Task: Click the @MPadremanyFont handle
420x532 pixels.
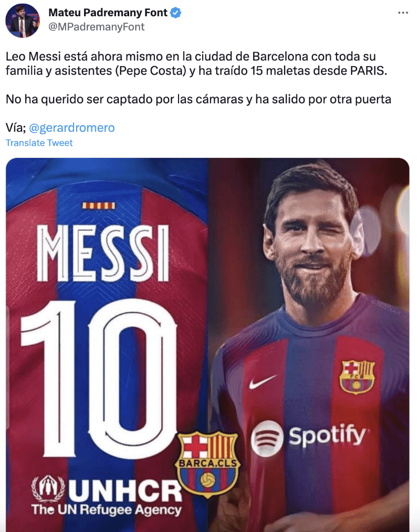Action: tap(97, 27)
